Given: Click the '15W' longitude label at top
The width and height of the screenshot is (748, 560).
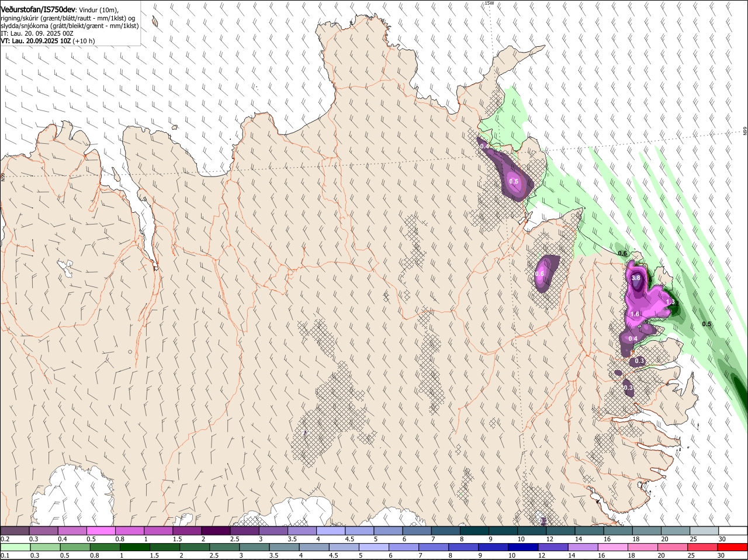Looking at the screenshot, I should point(489,3).
